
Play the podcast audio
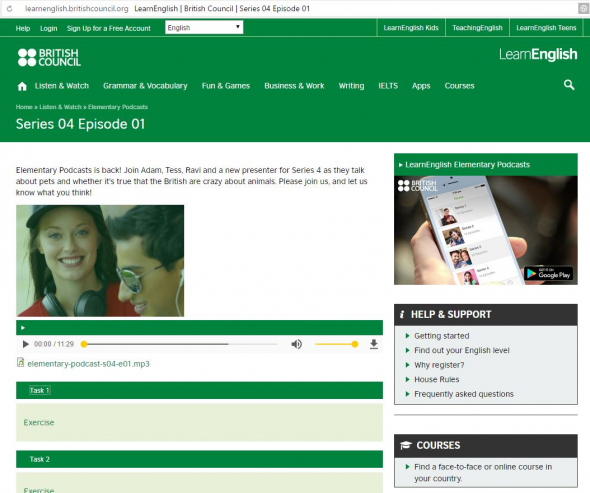point(26,344)
